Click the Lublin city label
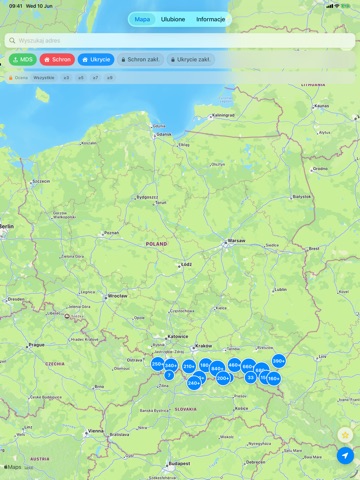Image resolution: width=360 pixels, height=480 pixels. click(280, 289)
